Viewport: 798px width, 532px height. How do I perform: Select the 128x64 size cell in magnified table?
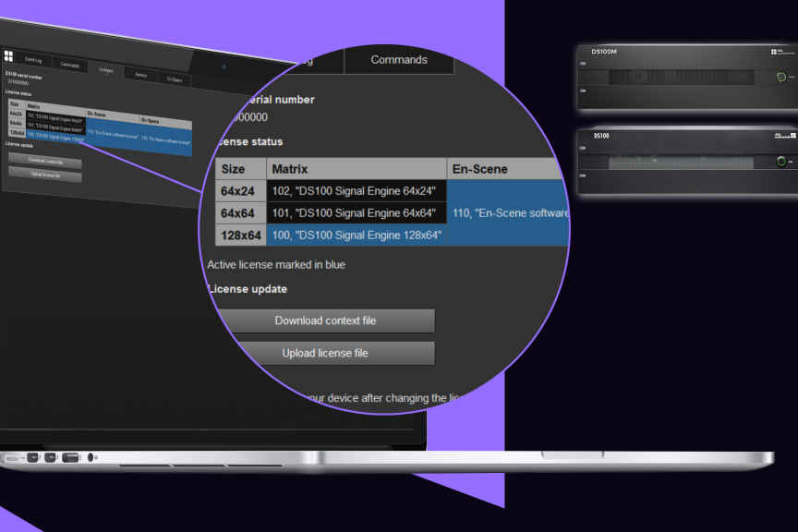click(241, 236)
